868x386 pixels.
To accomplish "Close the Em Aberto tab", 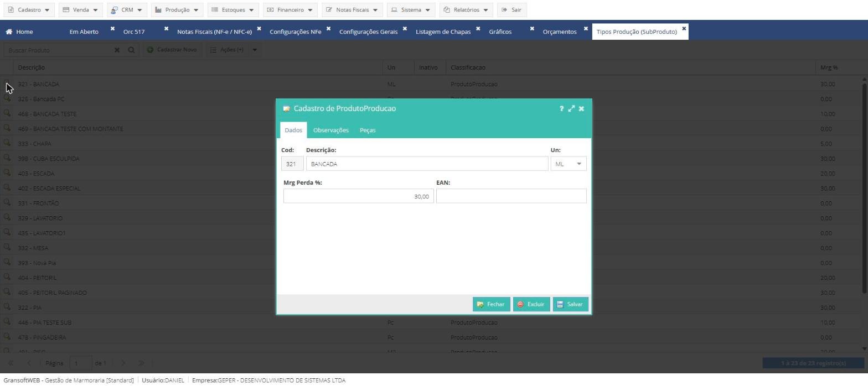I will click(112, 28).
